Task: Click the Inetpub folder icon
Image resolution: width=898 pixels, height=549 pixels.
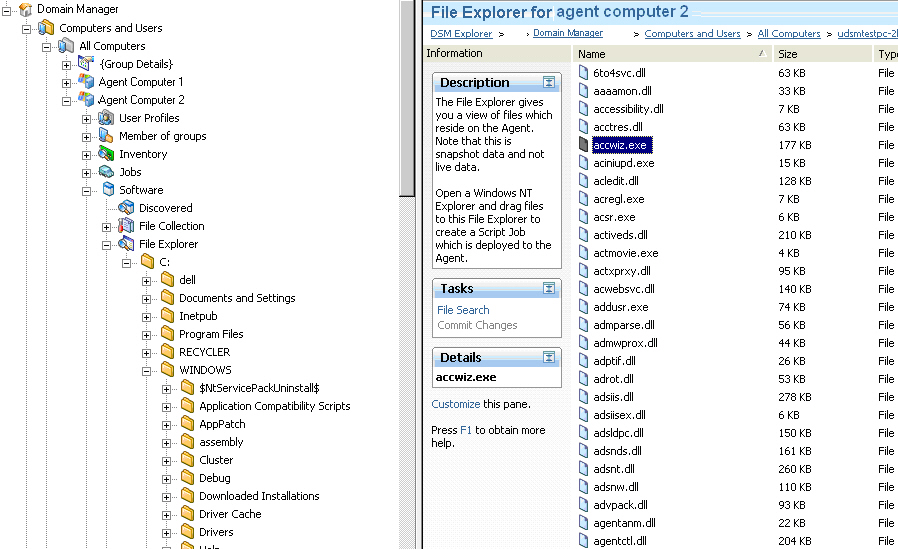Action: pyautogui.click(x=168, y=315)
